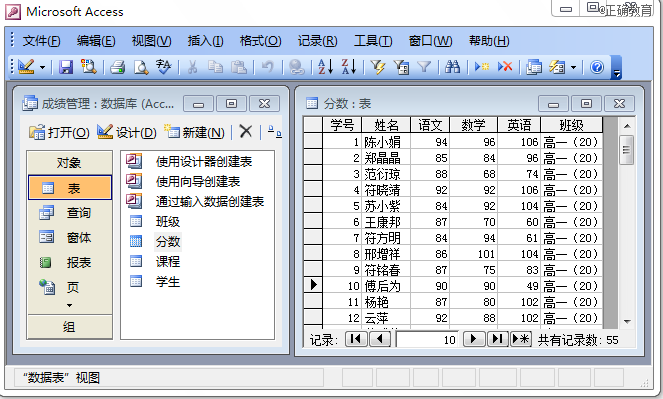
Task: Click the delete X icon in database window
Action: 246,132
